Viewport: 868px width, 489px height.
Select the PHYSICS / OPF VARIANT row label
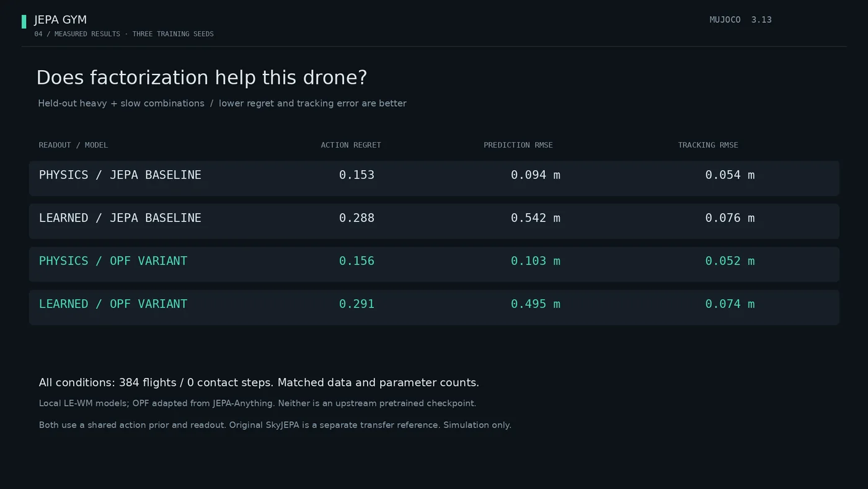pyautogui.click(x=113, y=261)
